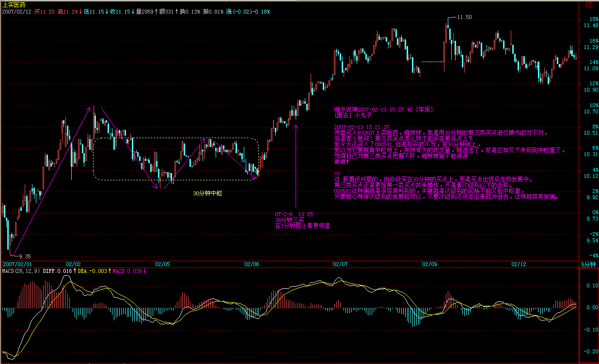Click the 上实医药 stock name title

pyautogui.click(x=13, y=4)
